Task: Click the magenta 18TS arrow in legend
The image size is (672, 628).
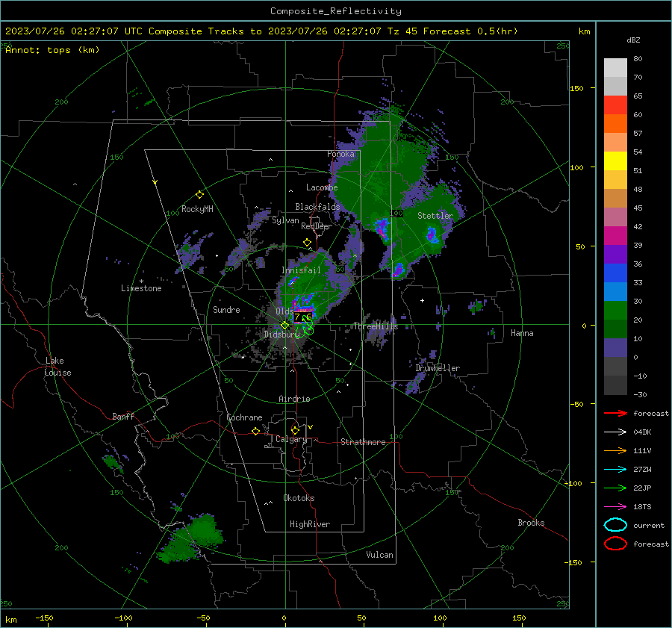Action: pos(615,507)
